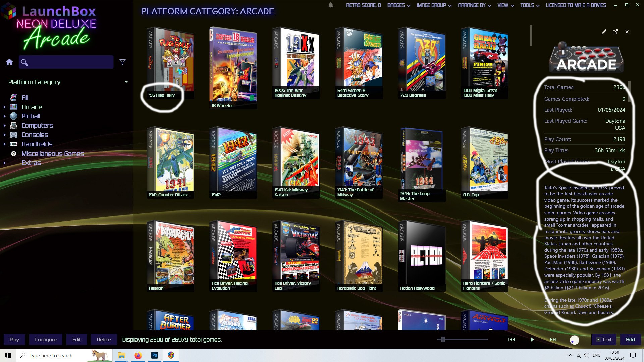
Task: Select the Computers category icon
Action: click(x=14, y=125)
